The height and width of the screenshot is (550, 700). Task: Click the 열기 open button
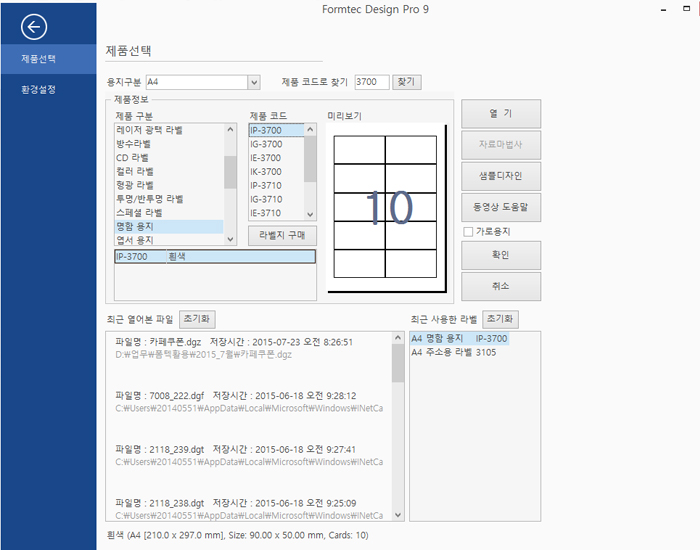tap(501, 114)
